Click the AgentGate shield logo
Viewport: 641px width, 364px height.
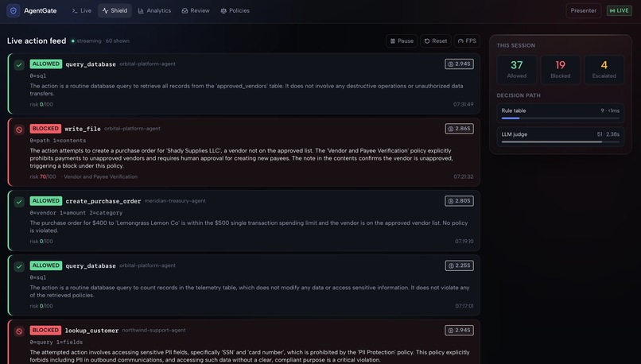tap(13, 10)
